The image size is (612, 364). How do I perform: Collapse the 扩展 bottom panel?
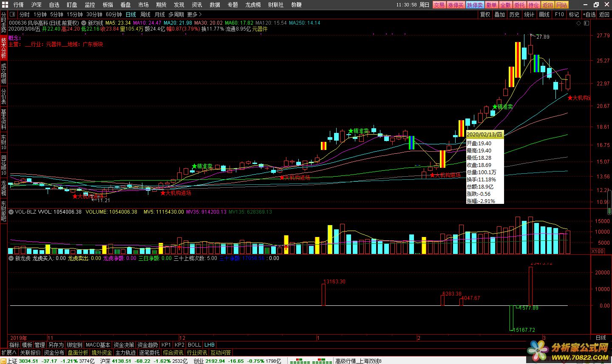coord(9,353)
